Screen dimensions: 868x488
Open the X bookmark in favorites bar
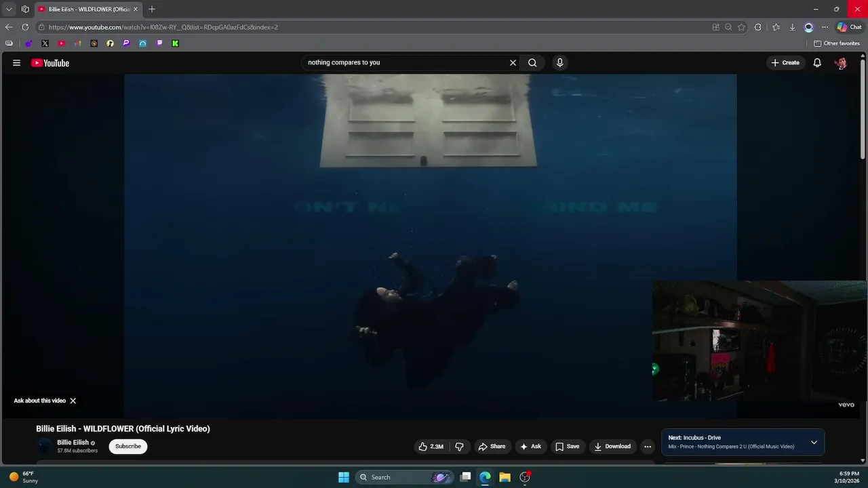pos(45,43)
